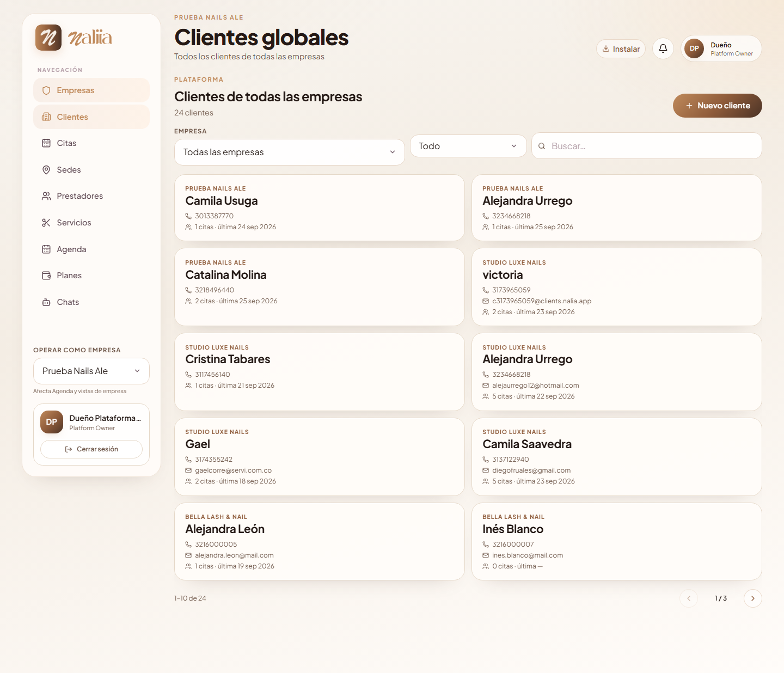The image size is (784, 673).
Task: Open Cristina Tabares client card
Action: coord(320,372)
